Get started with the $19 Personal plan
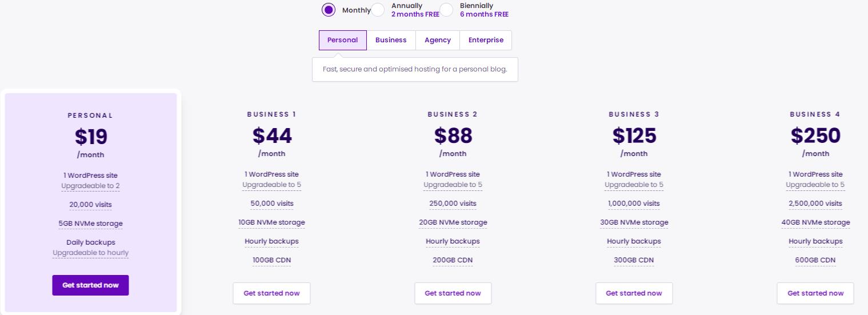Image resolution: width=868 pixels, height=315 pixels. coord(90,285)
